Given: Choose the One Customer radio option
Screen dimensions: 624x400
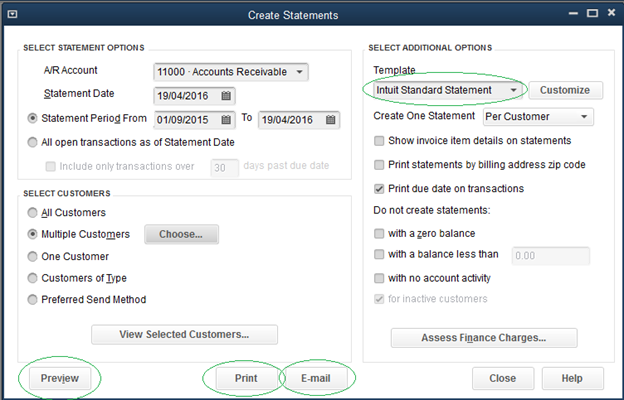Looking at the screenshot, I should tap(34, 256).
